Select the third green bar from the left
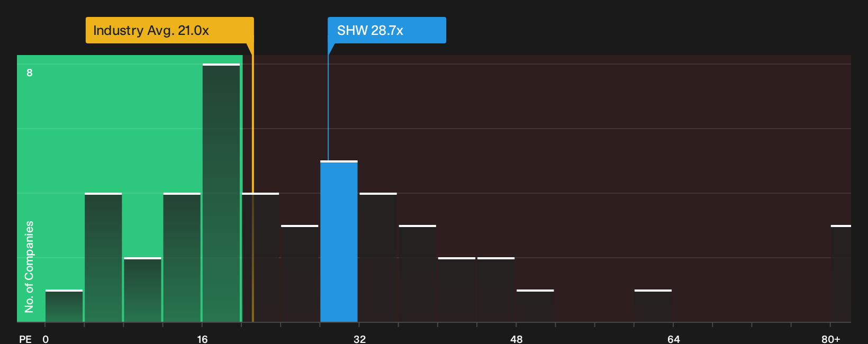 pyautogui.click(x=142, y=290)
